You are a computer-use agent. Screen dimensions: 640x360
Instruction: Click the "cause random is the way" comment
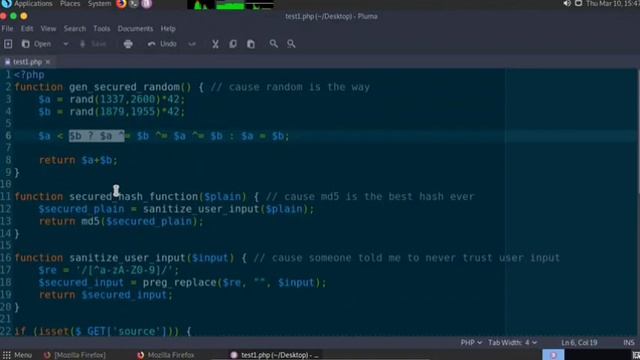tap(291, 87)
